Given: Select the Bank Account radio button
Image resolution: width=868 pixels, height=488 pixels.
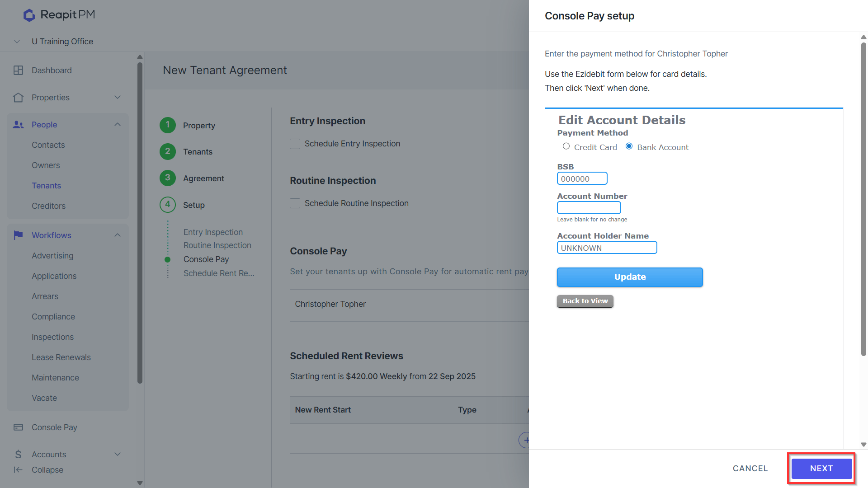Looking at the screenshot, I should pyautogui.click(x=629, y=146).
